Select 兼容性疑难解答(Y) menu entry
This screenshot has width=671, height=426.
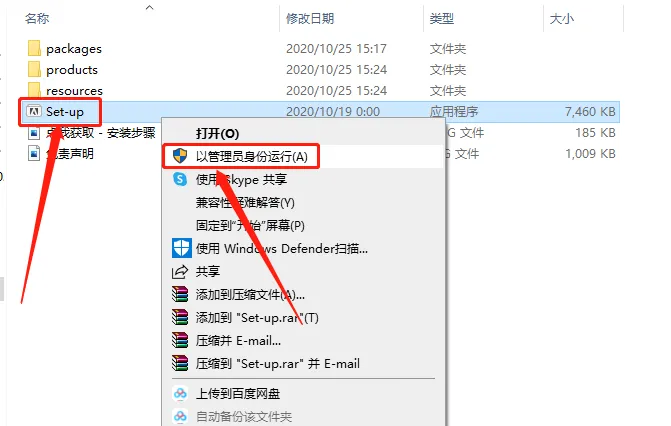[245, 202]
